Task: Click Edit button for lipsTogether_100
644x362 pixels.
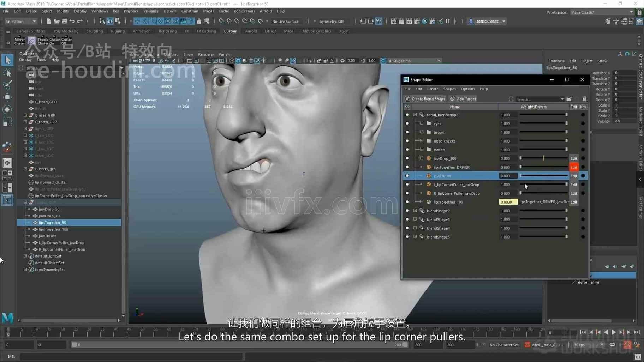Action: tap(574, 202)
